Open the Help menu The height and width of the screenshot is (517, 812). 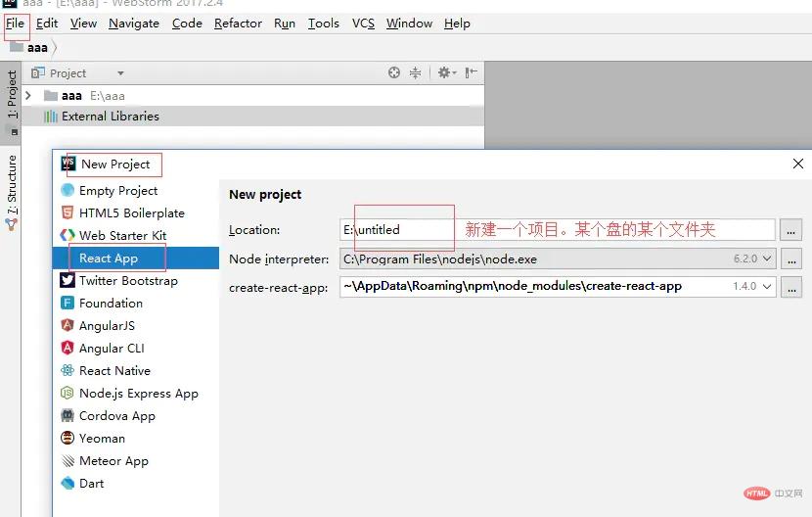457,23
